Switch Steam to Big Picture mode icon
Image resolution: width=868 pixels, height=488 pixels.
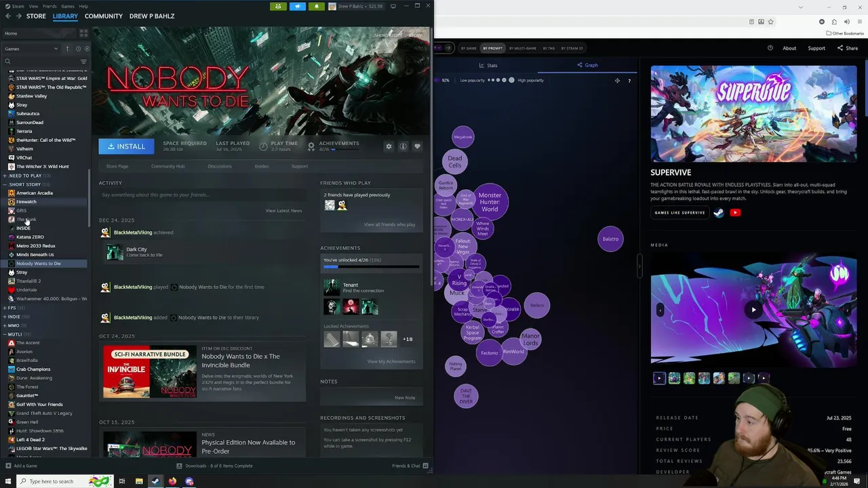[x=393, y=6]
